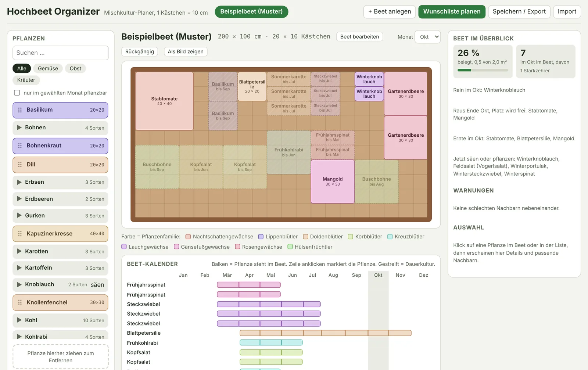This screenshot has width=588, height=370.
Task: Click the Rosengewächse legend color swatch
Action: point(237,247)
